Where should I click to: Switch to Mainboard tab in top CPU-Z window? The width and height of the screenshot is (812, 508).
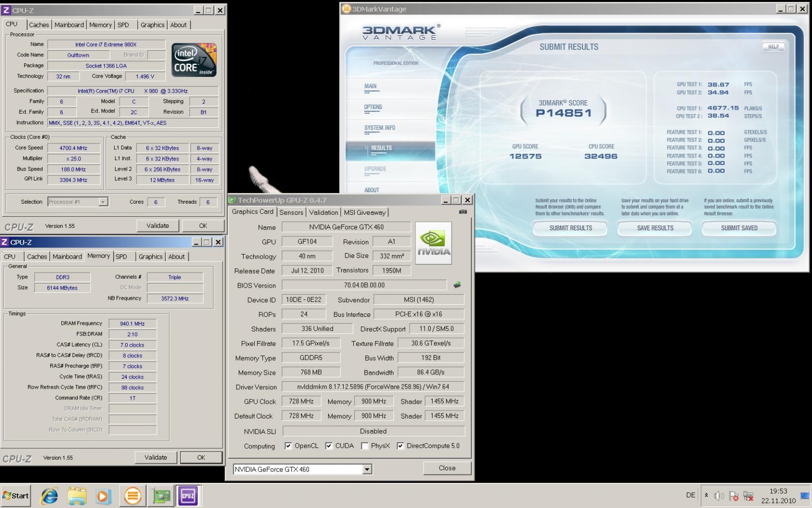pyautogui.click(x=69, y=25)
